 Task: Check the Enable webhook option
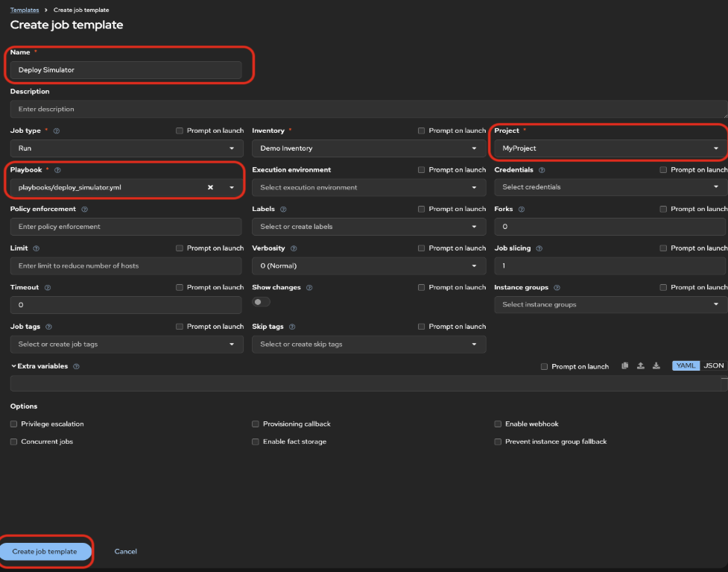click(498, 424)
